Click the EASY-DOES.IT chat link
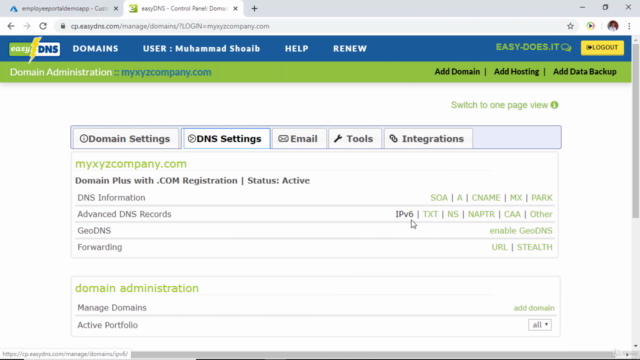 click(x=533, y=47)
